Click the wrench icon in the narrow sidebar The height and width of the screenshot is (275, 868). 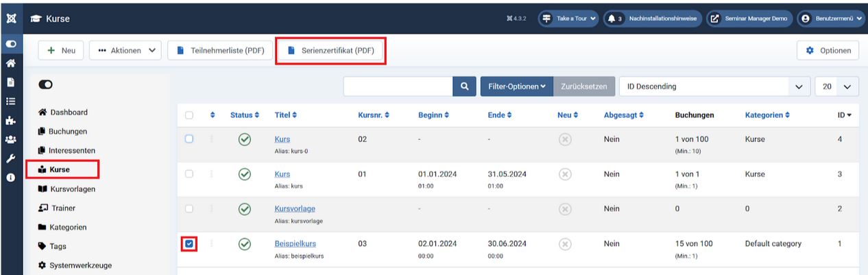(11, 158)
